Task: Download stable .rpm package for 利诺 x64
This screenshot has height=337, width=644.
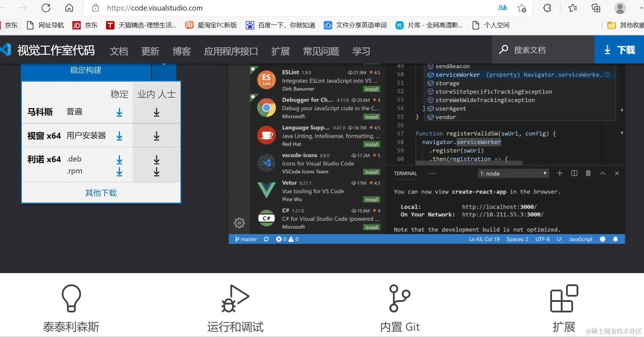Action: coord(119,172)
